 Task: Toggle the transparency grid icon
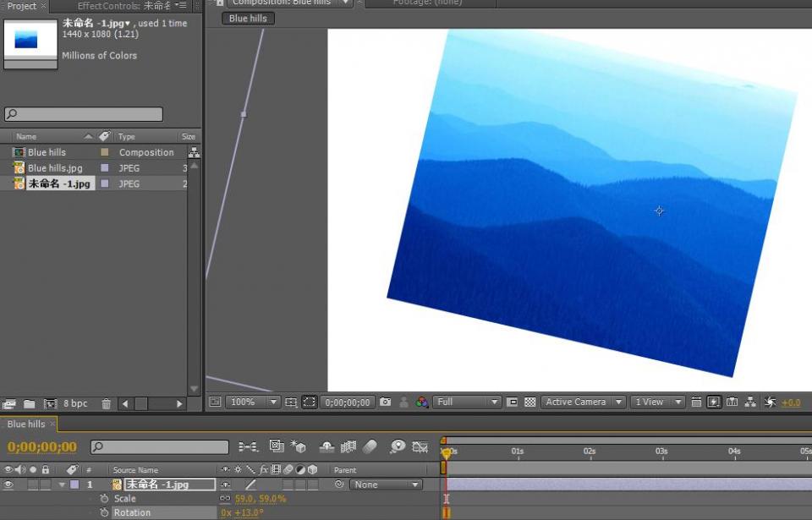530,402
